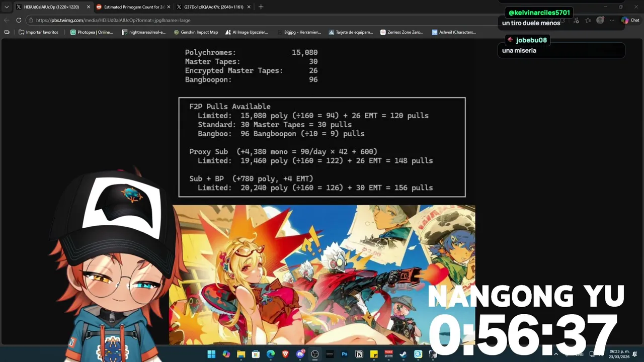Open browser settings and more menu

click(x=612, y=20)
